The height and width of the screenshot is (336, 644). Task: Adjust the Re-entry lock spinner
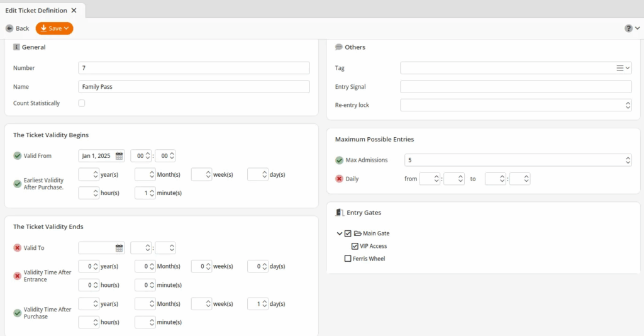628,105
